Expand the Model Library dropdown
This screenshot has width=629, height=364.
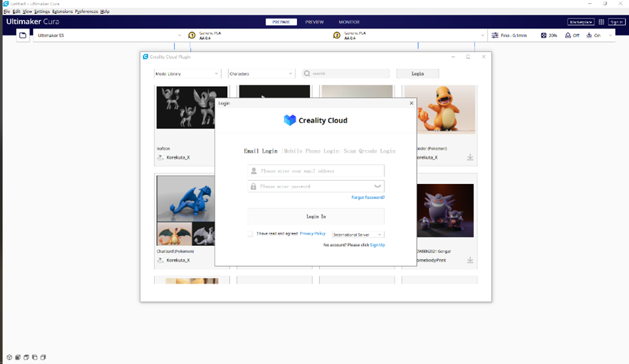pyautogui.click(x=187, y=74)
